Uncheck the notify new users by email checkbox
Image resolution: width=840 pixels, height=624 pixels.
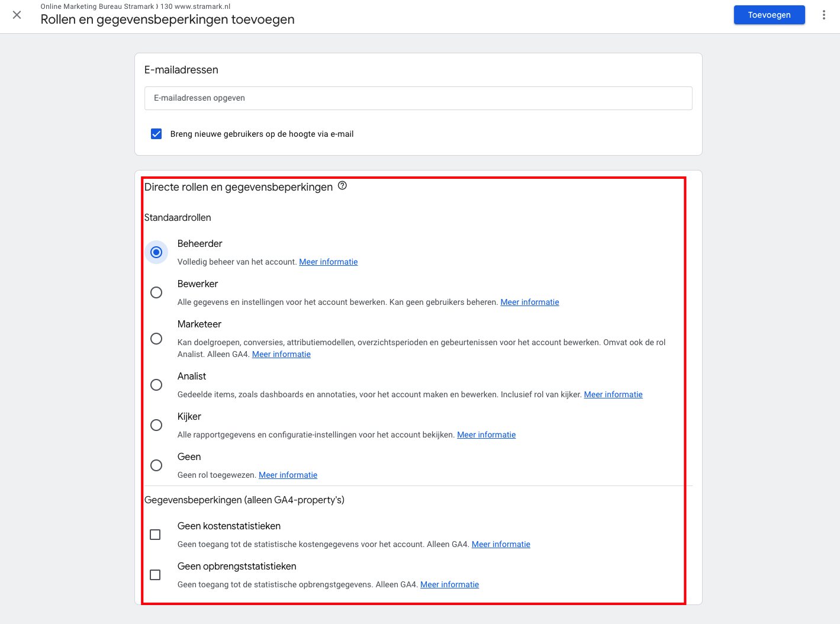[156, 134]
